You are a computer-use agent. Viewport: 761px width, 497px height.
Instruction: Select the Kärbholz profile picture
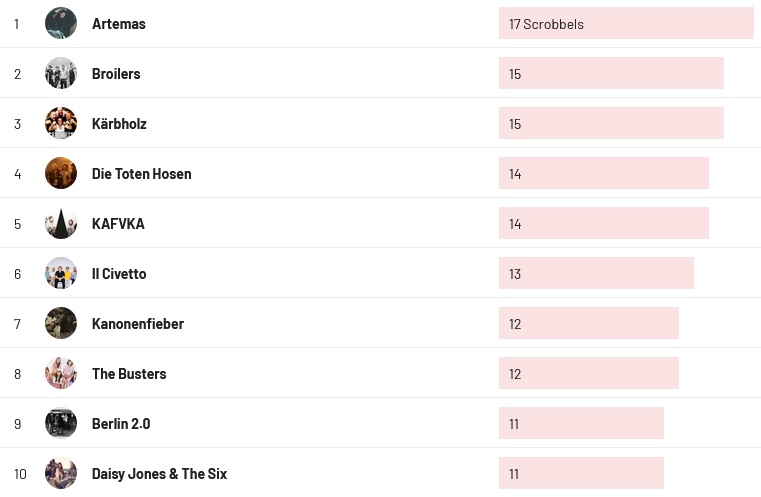[x=61, y=123]
